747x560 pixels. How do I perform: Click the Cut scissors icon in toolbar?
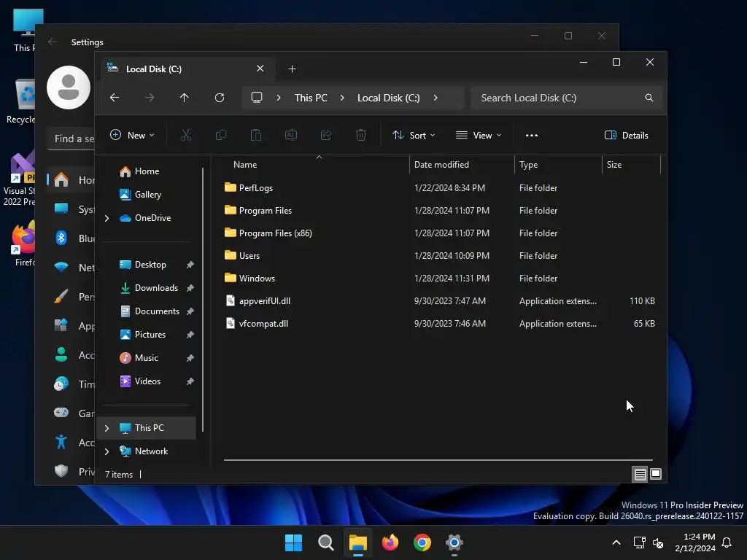(186, 135)
